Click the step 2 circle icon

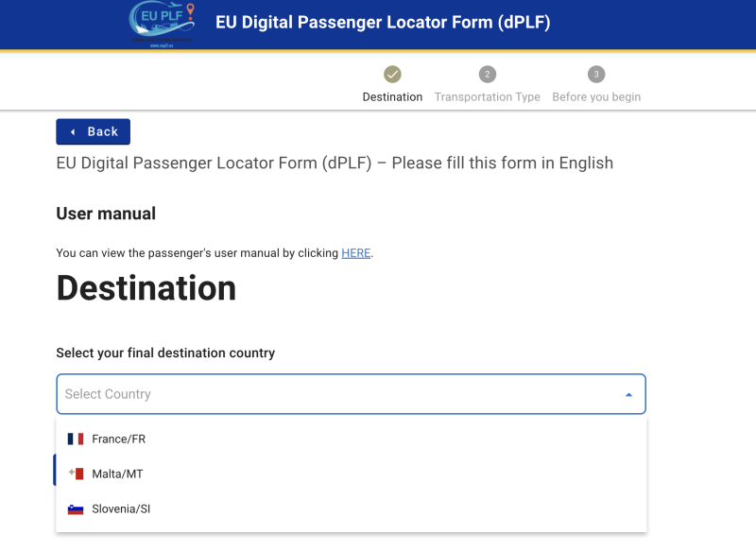(487, 75)
